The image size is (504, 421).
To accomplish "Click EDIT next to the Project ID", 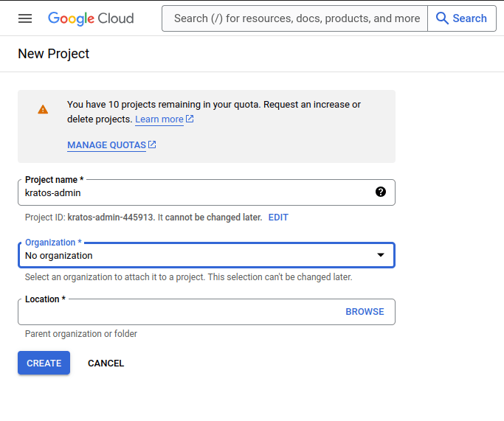I will pos(278,218).
